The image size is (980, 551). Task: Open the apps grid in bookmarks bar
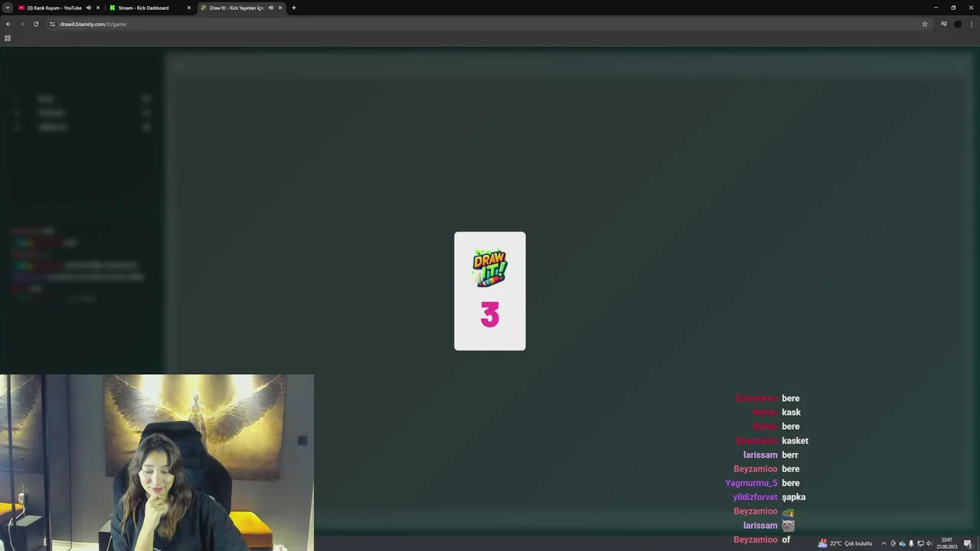[x=8, y=38]
